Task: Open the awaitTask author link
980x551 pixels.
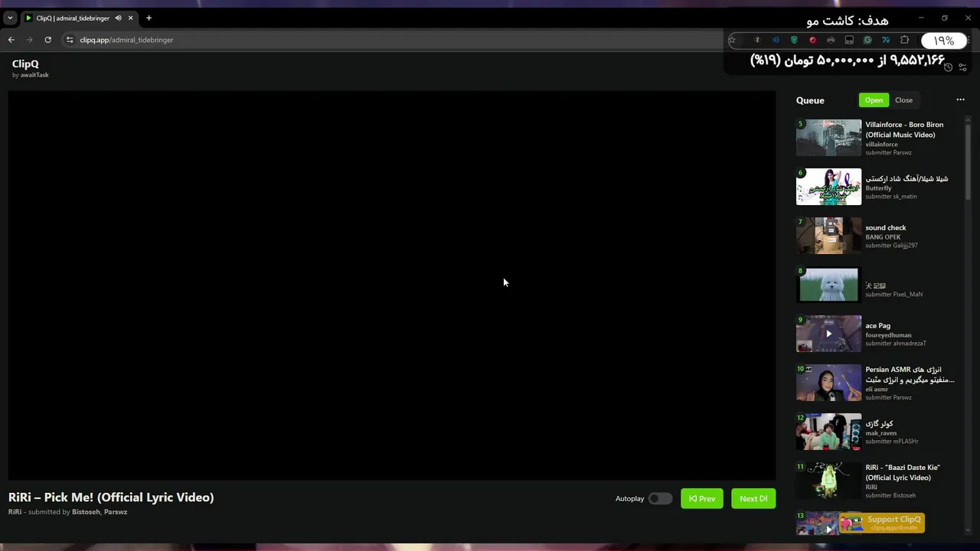Action: pos(34,75)
